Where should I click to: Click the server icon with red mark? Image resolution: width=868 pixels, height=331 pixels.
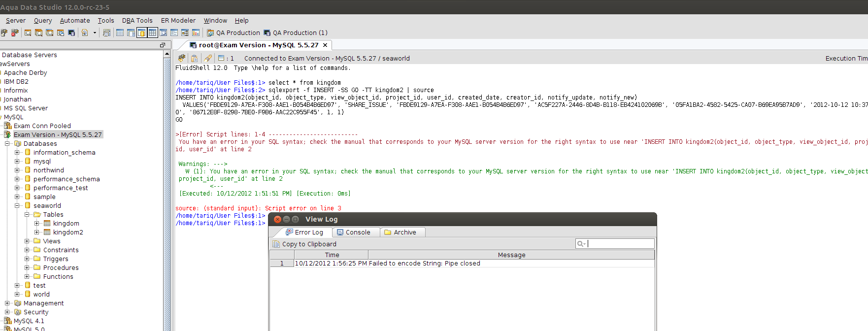tap(15, 33)
